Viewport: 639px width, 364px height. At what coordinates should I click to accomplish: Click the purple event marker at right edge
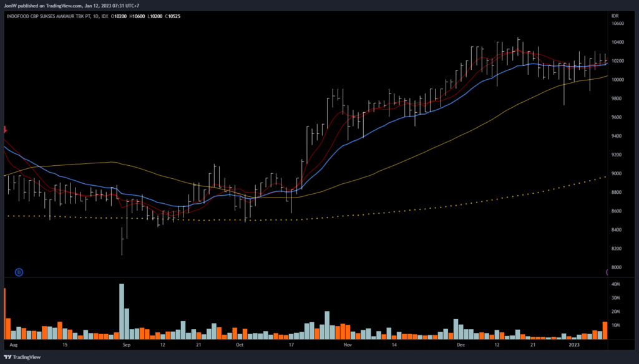coord(607,272)
